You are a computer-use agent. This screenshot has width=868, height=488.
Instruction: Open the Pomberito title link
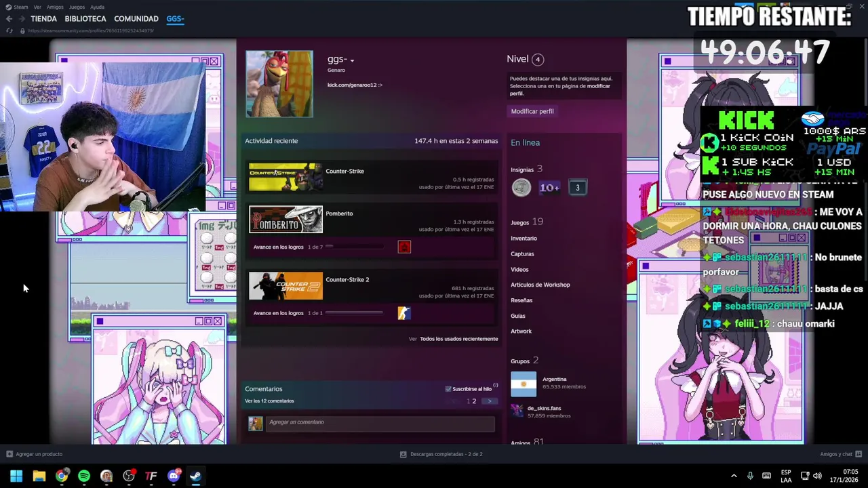[339, 213]
